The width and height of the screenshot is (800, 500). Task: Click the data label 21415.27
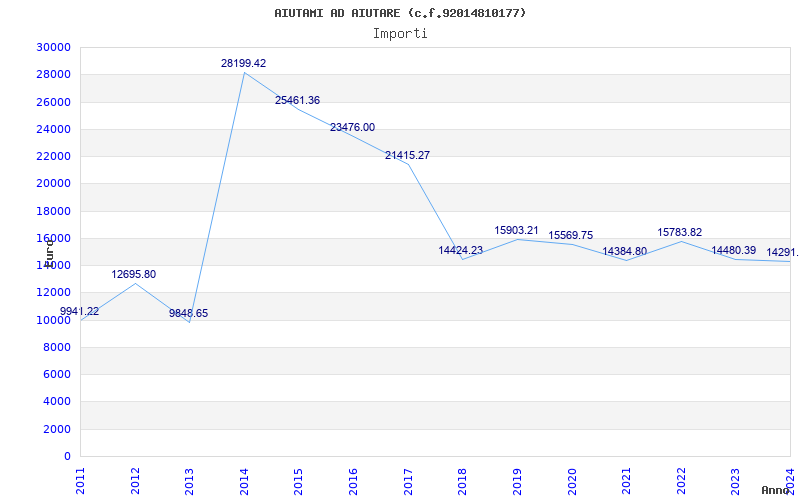(x=407, y=156)
